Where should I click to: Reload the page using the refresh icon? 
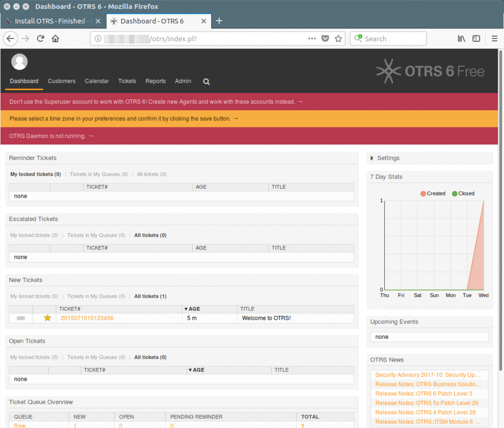click(40, 38)
